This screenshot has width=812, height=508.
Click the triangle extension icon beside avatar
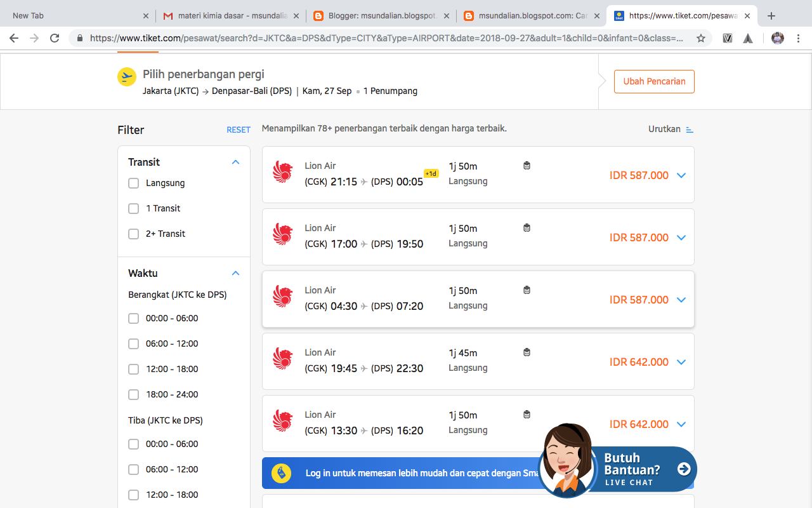click(x=748, y=38)
